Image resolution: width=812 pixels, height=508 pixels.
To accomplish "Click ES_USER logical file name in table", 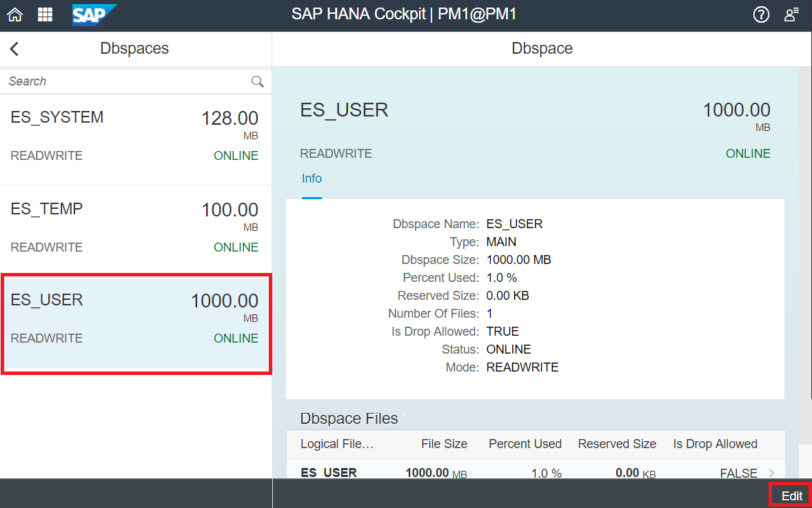I will [329, 473].
